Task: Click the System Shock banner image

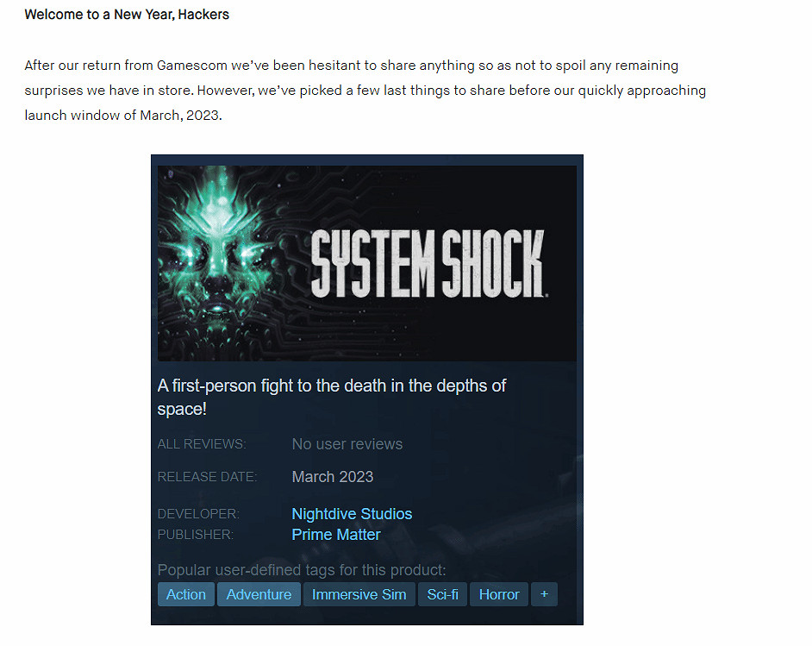Action: pos(366,263)
